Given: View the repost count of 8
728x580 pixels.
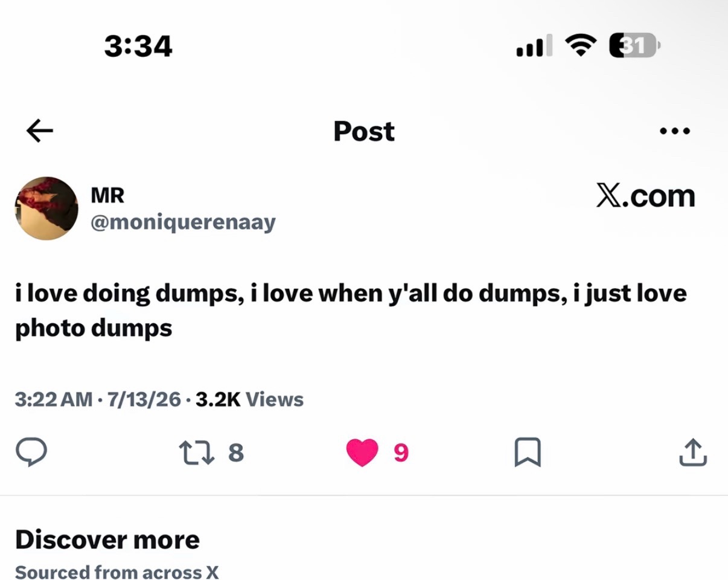Looking at the screenshot, I should [x=236, y=452].
